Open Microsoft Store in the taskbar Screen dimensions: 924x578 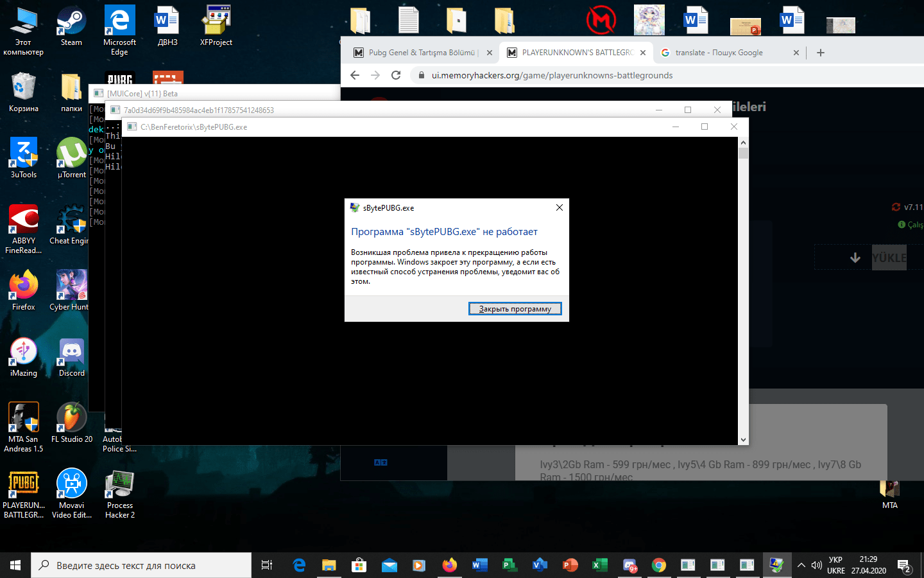point(359,565)
